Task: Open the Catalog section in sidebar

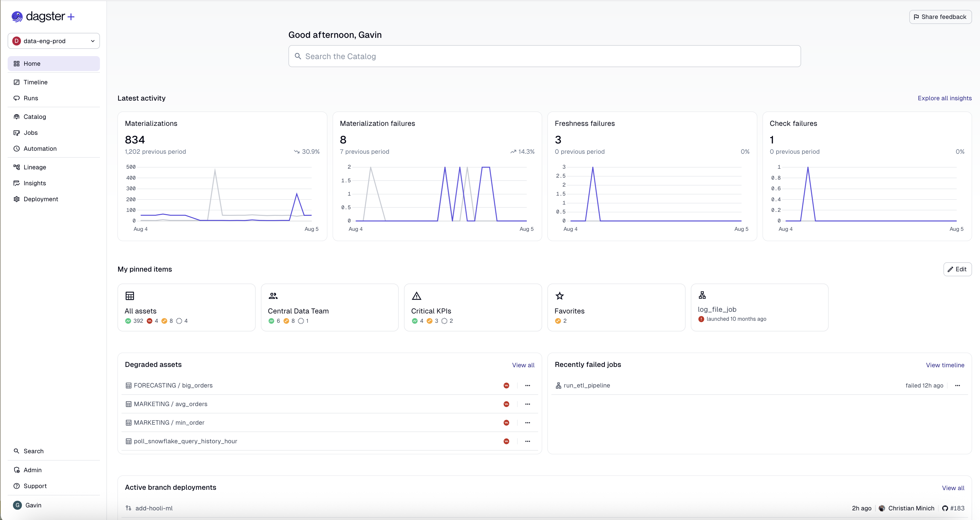Action: pos(35,117)
